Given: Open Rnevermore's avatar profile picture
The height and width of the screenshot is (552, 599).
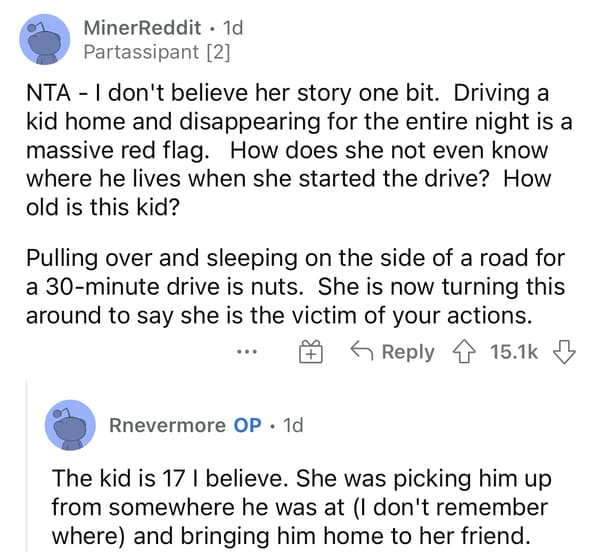Looking at the screenshot, I should point(70,425).
